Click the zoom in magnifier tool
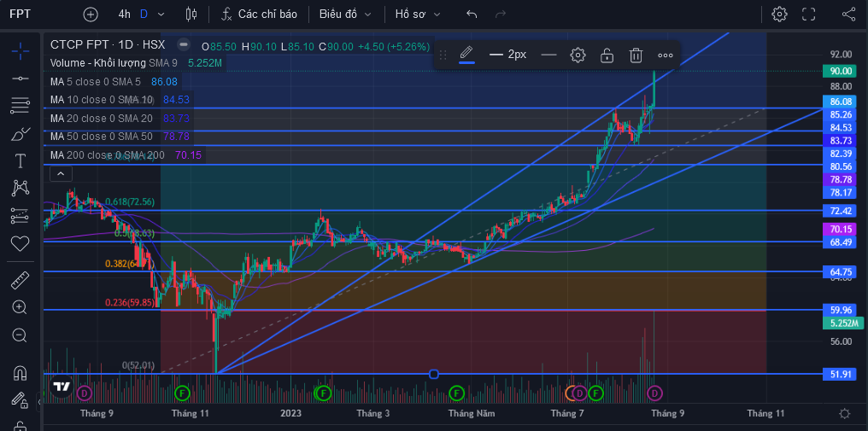Viewport: 868px width, 431px height. pos(20,307)
